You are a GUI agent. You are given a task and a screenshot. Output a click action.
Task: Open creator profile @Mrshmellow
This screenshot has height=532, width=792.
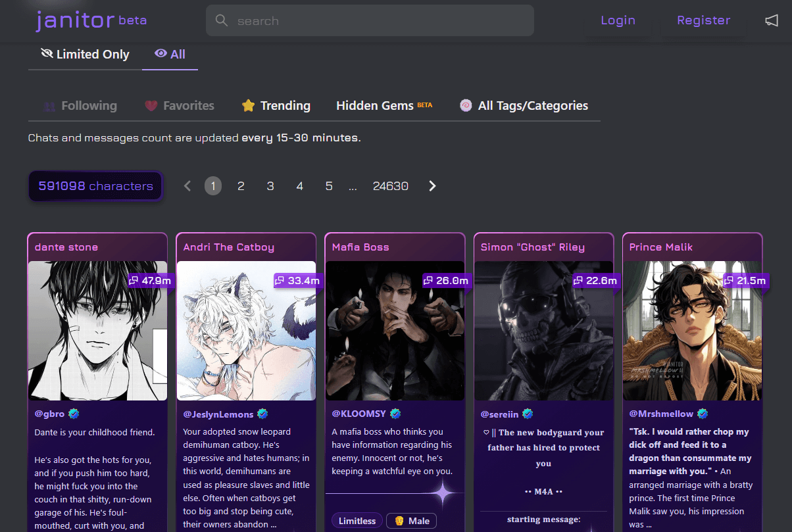pos(661,414)
